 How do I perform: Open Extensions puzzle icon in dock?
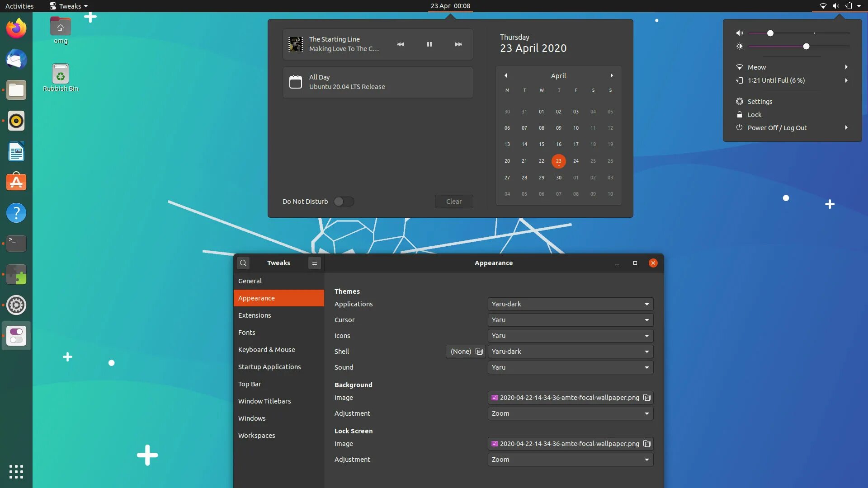tap(16, 274)
